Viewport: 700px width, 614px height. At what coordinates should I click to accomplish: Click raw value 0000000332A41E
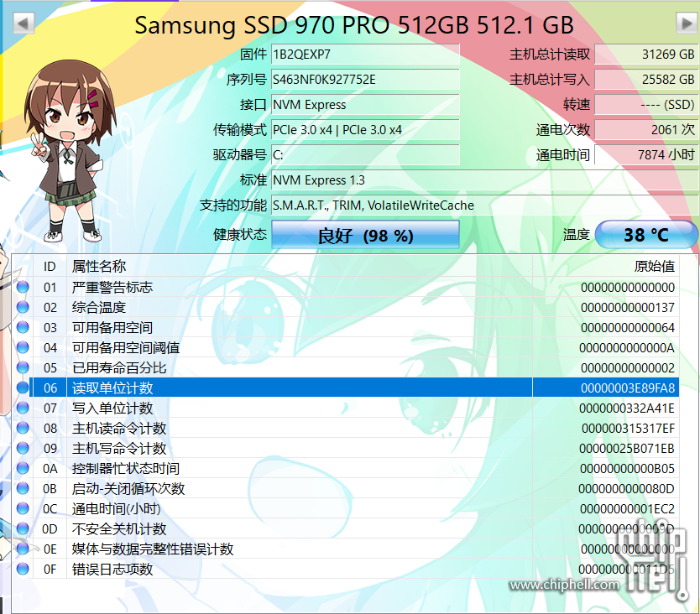click(627, 408)
